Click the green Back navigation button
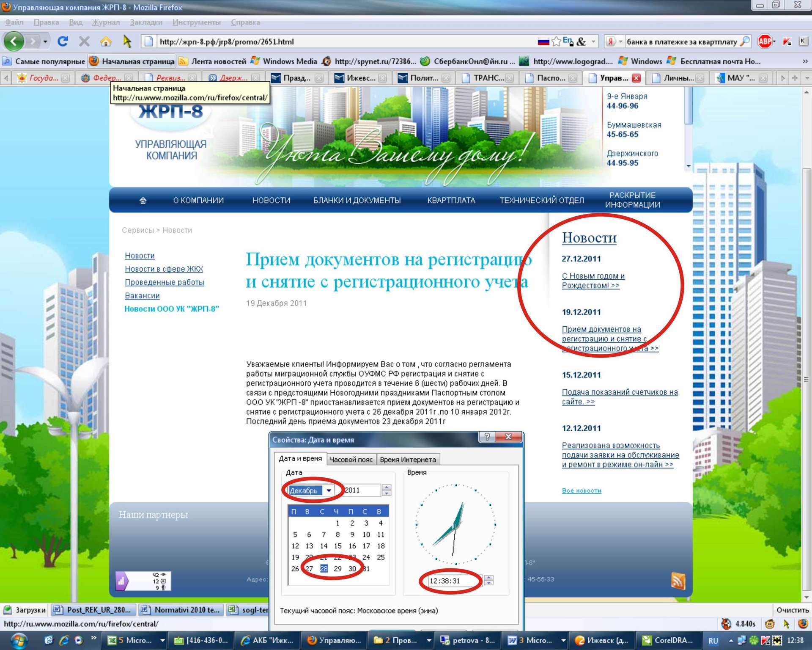Viewport: 812px width, 650px height. (x=14, y=41)
